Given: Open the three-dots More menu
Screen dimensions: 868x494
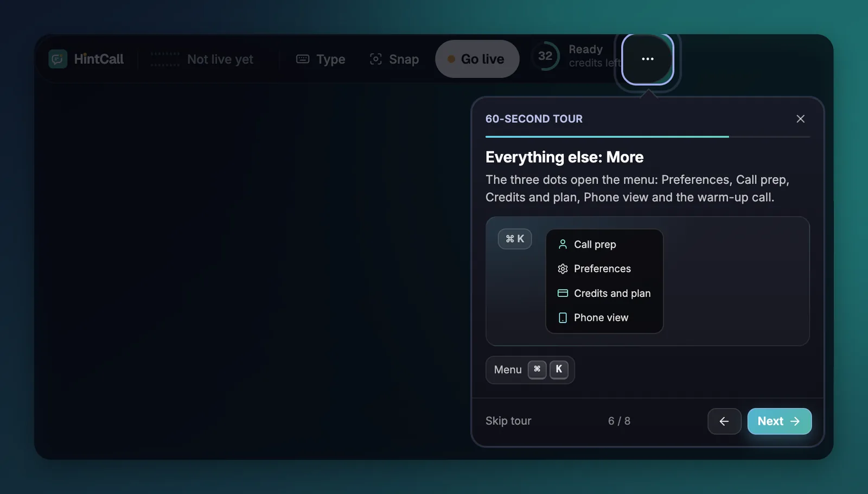Looking at the screenshot, I should pyautogui.click(x=647, y=59).
